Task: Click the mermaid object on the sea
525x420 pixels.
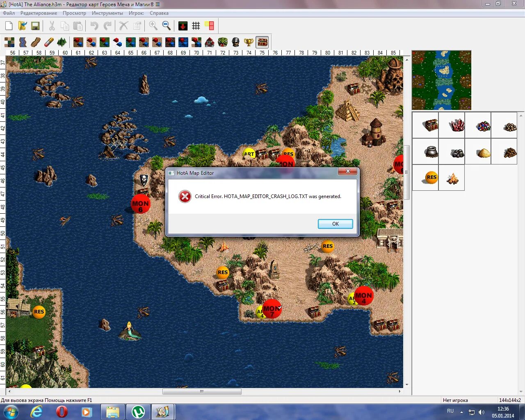Action: [130, 331]
